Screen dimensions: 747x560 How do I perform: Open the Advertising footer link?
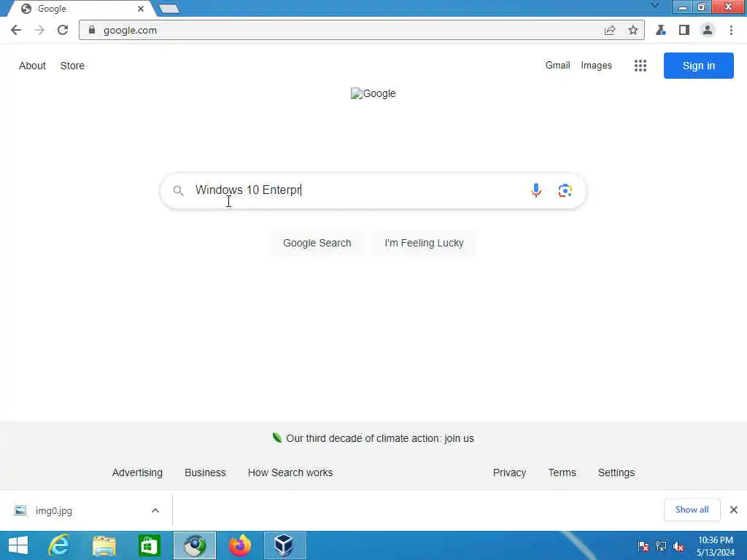coord(137,472)
